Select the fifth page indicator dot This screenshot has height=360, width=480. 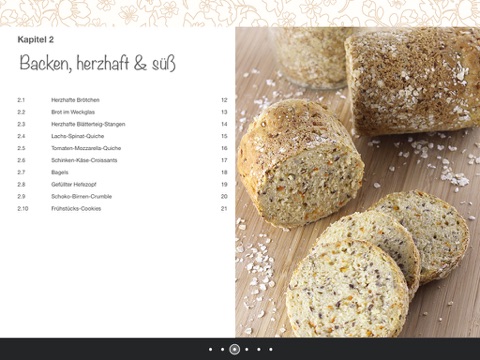[x=259, y=349]
